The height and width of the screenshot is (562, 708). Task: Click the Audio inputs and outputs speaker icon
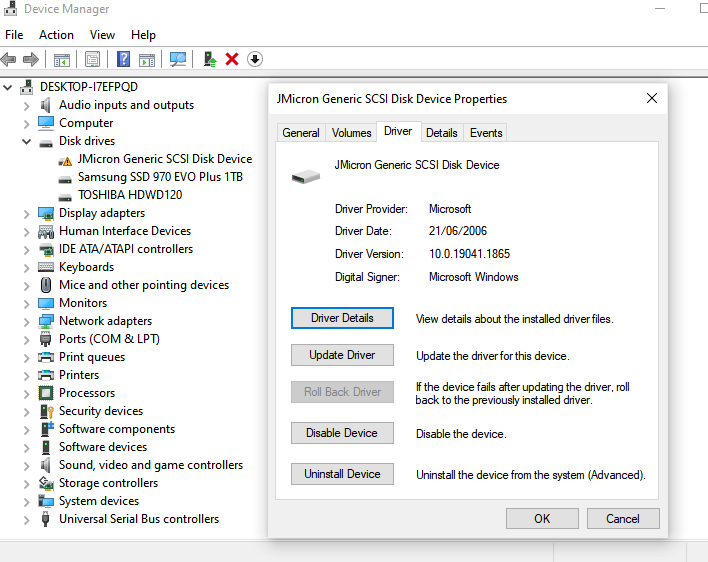pyautogui.click(x=45, y=105)
